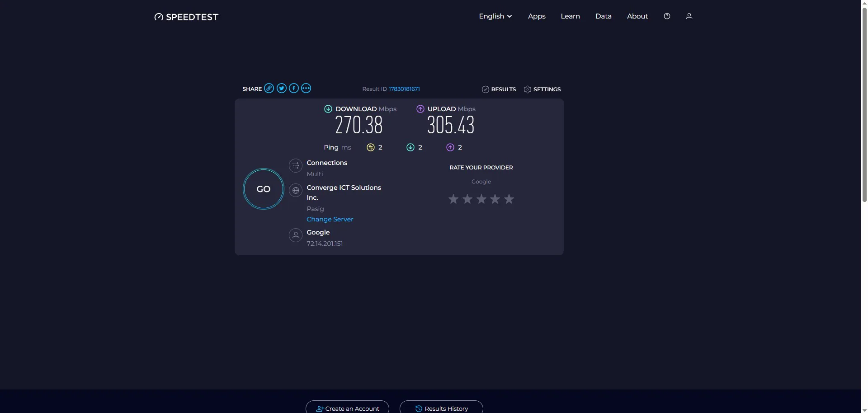Image resolution: width=868 pixels, height=413 pixels.
Task: Click the upload ping arrow icon
Action: pyautogui.click(x=450, y=147)
